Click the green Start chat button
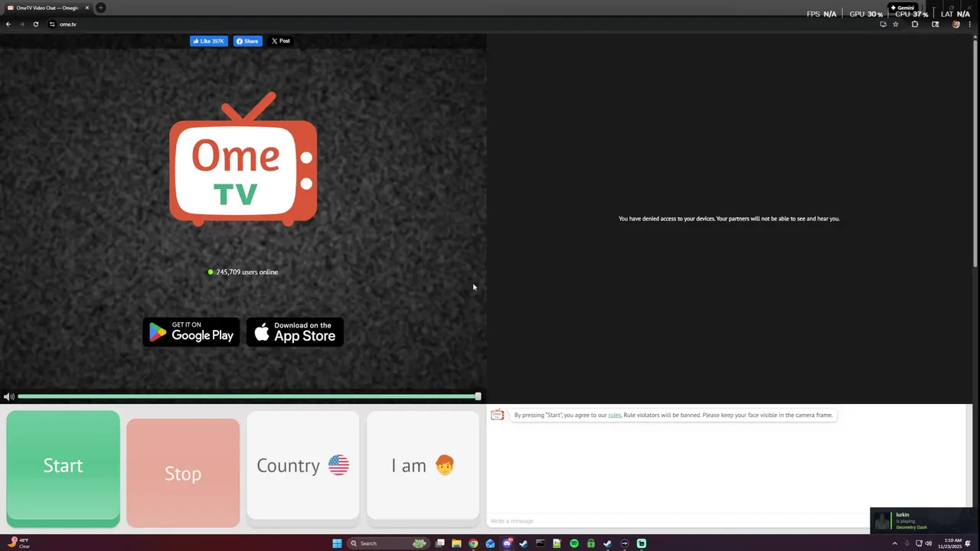980x551 pixels. point(63,468)
